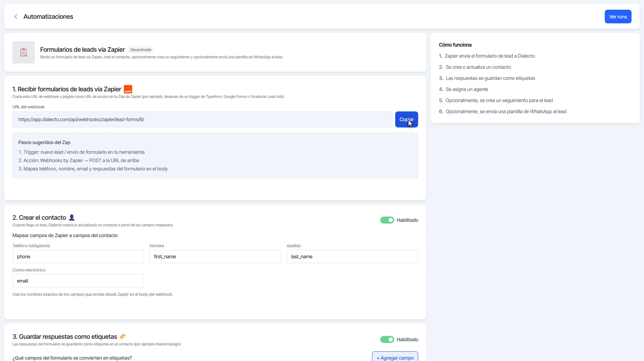
Task: Click Pasos sugeridos del Zap heading
Action: tap(44, 143)
